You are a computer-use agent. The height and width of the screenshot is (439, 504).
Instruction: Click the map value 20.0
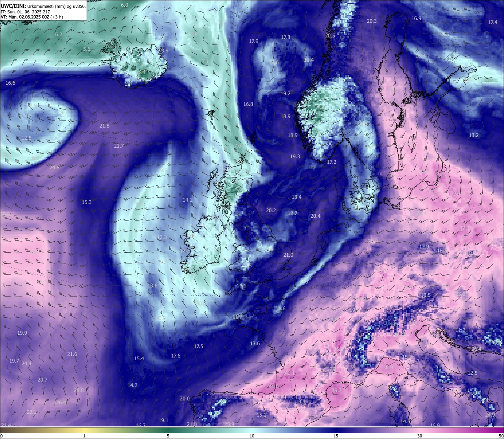tap(185, 398)
